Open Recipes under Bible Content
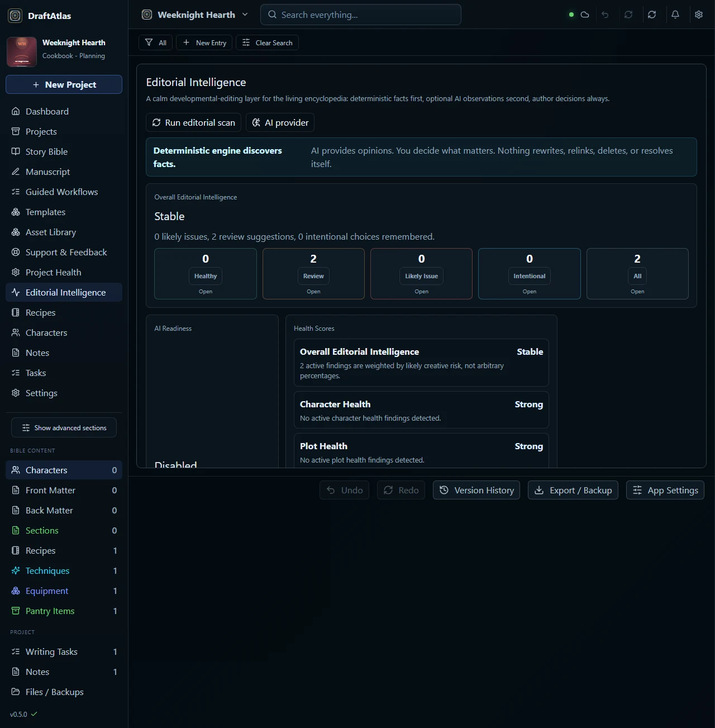Image resolution: width=715 pixels, height=728 pixels. click(x=64, y=550)
